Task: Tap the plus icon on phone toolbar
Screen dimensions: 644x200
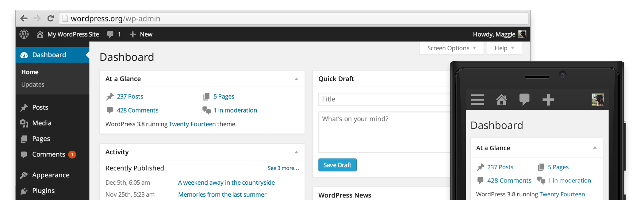Action: click(x=548, y=100)
